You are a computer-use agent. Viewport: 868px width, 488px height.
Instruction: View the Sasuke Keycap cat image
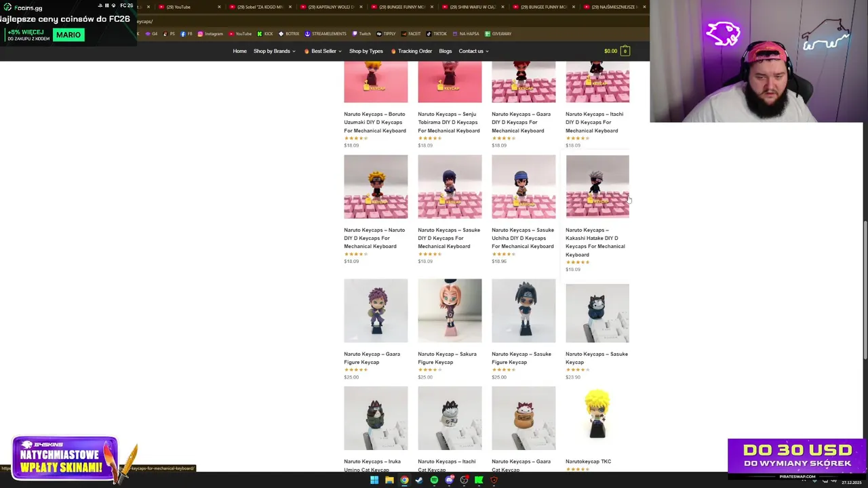[597, 313]
